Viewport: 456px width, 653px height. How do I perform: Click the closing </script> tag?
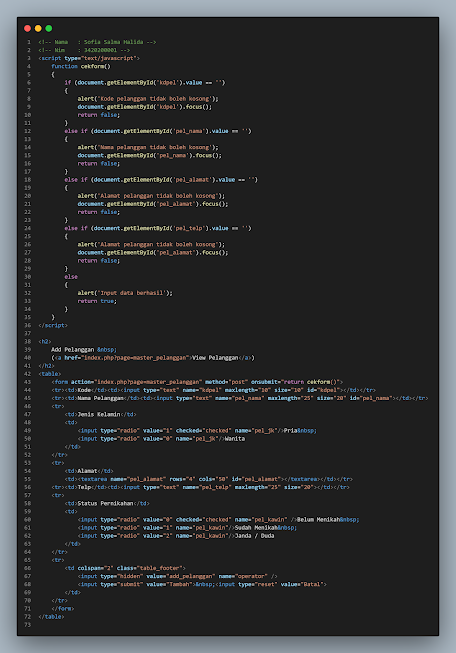click(53, 326)
